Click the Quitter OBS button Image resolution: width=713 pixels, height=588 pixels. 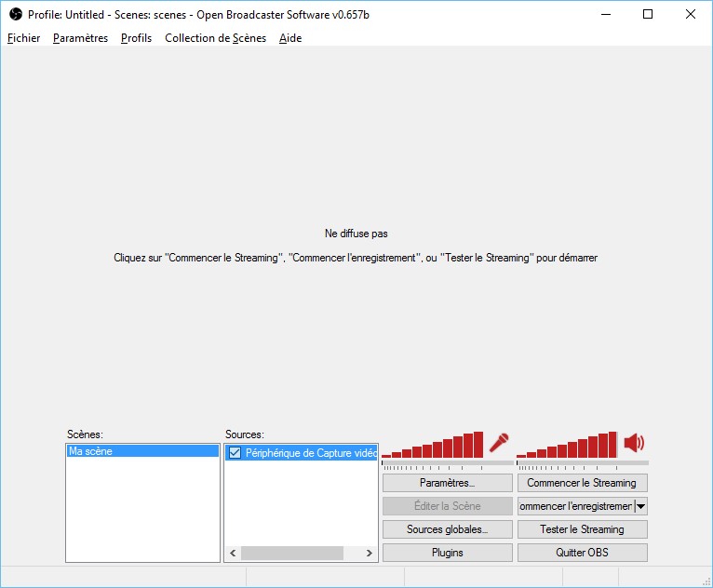[582, 553]
